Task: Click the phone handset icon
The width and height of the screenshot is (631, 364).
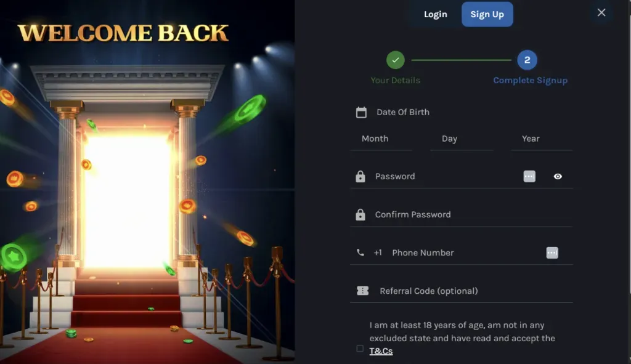Action: (360, 253)
